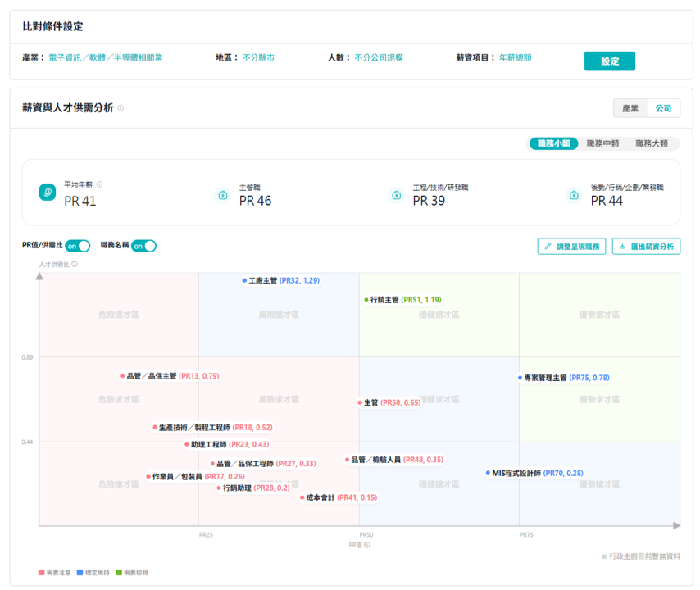Switch to the 公司 tab
Viewport: 700px width, 590px height.
coord(663,108)
